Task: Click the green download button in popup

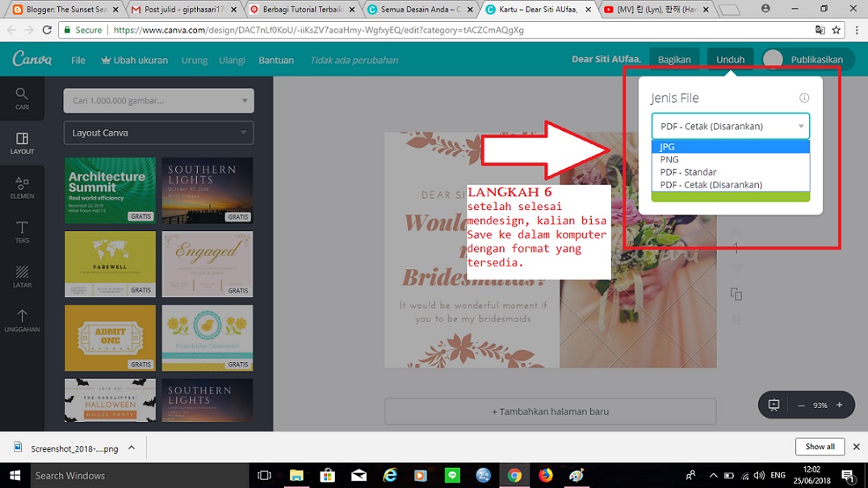Action: [x=730, y=196]
